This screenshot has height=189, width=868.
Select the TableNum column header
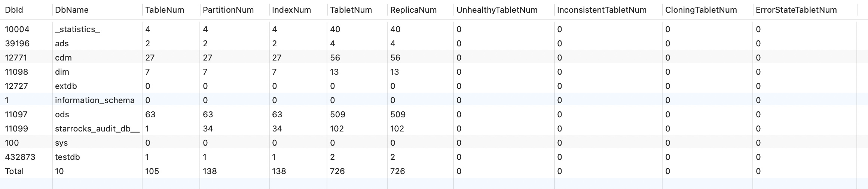(165, 10)
